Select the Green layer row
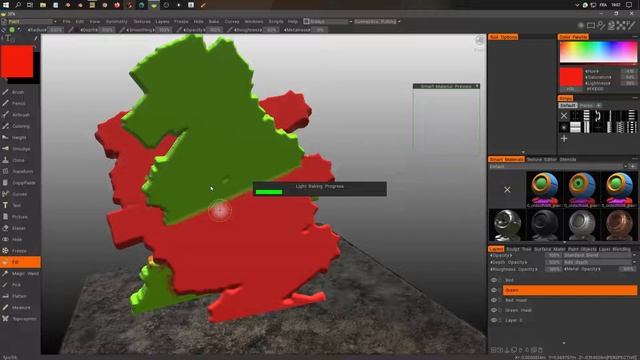 570,290
